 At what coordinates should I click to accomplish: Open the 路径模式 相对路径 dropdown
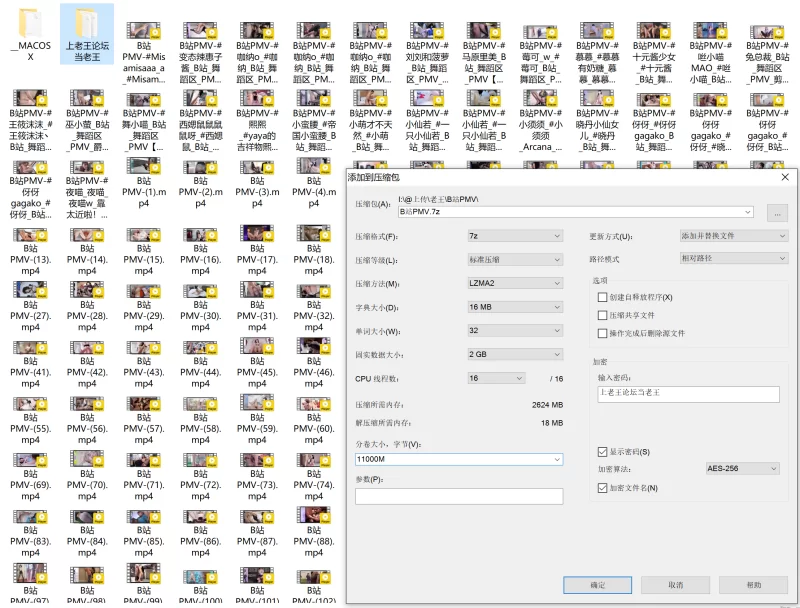click(734, 259)
